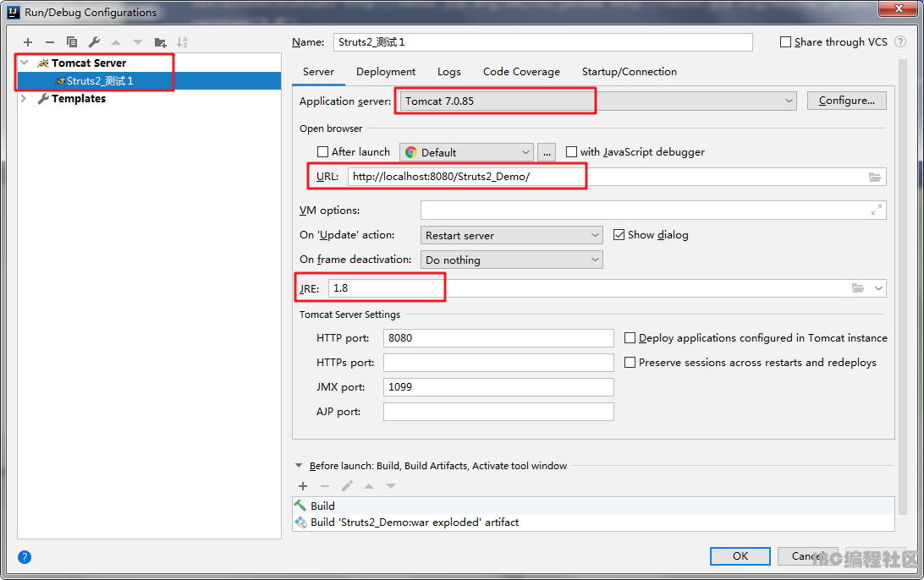
Task: Switch to the Server tab
Action: (x=318, y=72)
